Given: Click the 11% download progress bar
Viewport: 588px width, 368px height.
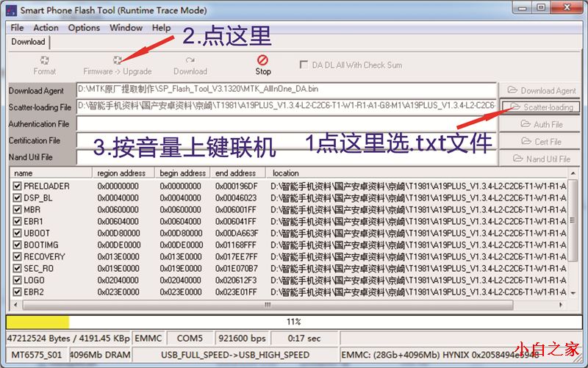Looking at the screenshot, I should tap(294, 322).
